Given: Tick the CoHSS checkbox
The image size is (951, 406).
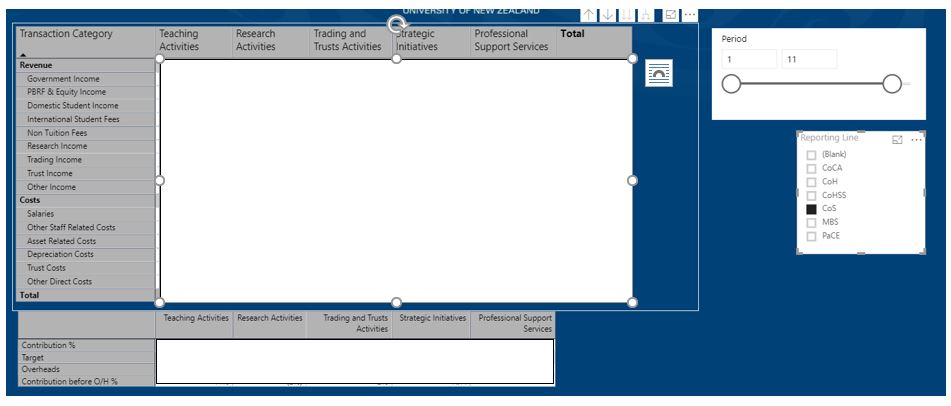Looking at the screenshot, I should (811, 195).
